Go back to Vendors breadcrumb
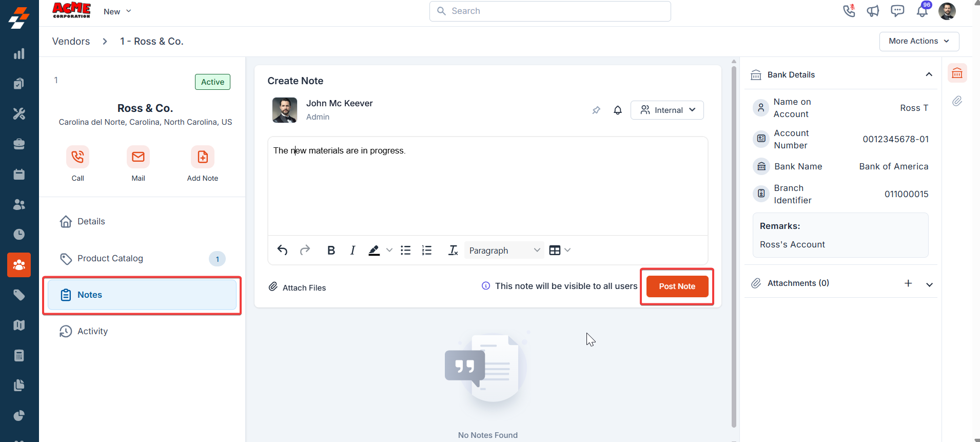 [x=71, y=41]
